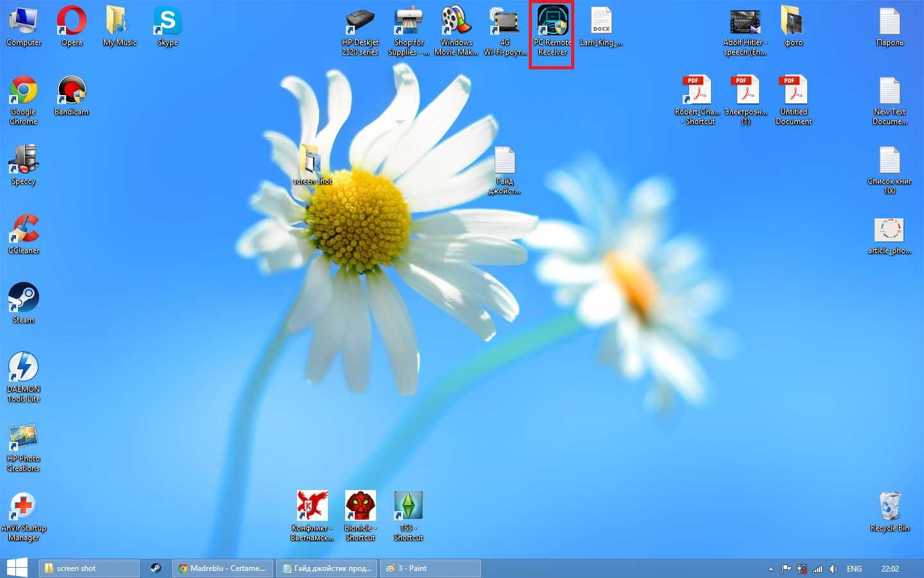Click the Электроэн... (1) PDF file
Viewport: 924px width, 578px height.
[746, 101]
